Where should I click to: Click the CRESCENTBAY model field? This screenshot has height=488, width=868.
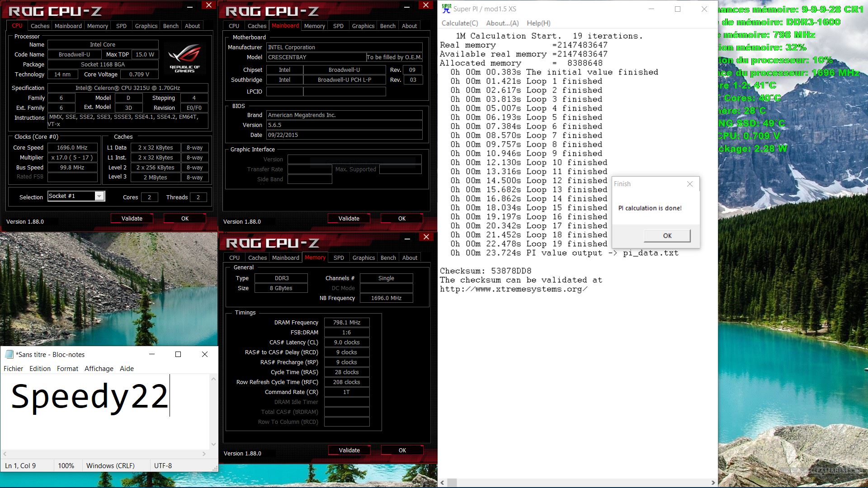click(x=316, y=57)
